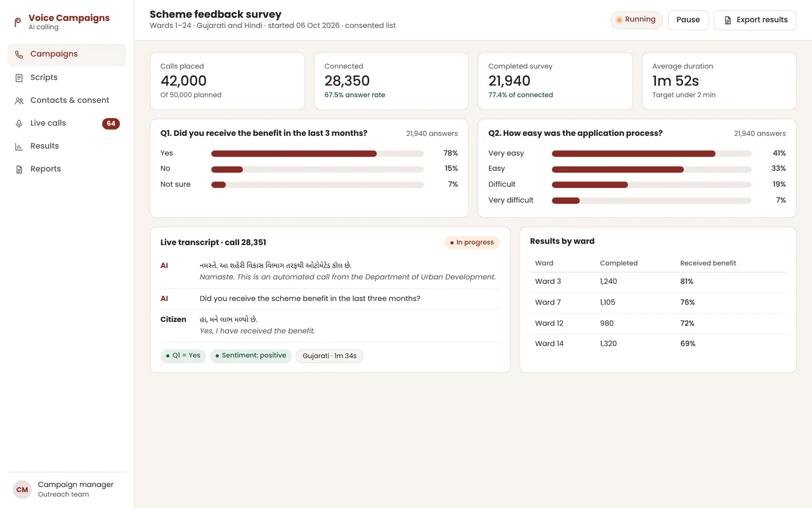Click the Running status pill
The image size is (812, 508).
click(x=636, y=20)
